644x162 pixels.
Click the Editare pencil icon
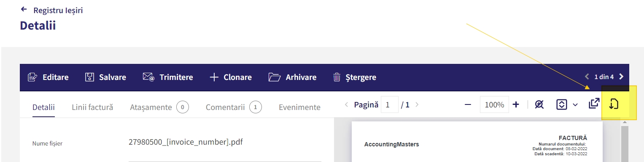[x=32, y=77]
